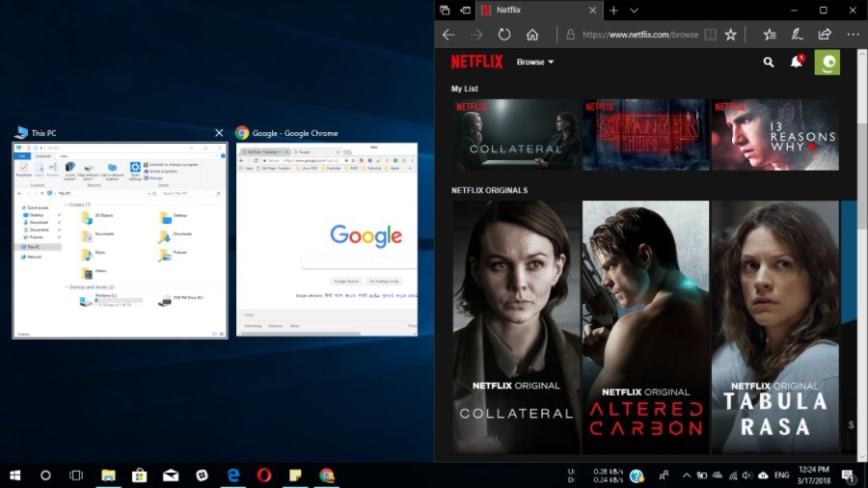Image resolution: width=868 pixels, height=488 pixels.
Task: Expand the Netflix Browse dropdown
Action: click(x=535, y=62)
